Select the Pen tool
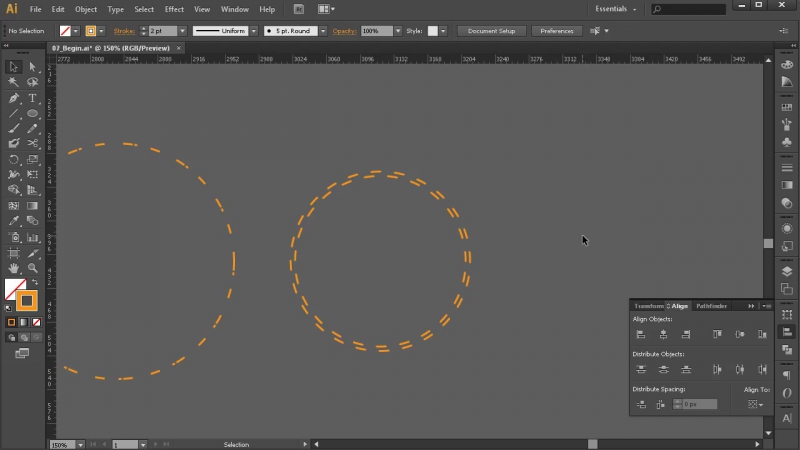The height and width of the screenshot is (450, 800). pyautogui.click(x=13, y=98)
